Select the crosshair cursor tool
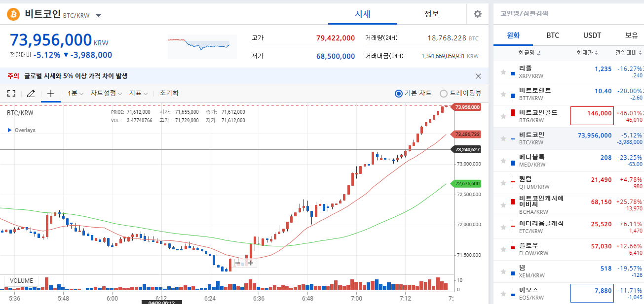 tap(50, 93)
